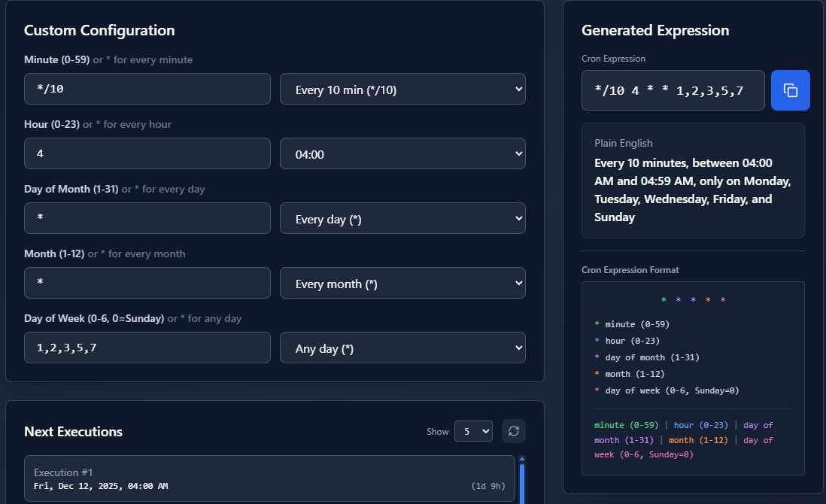Click the Plain English description text
The height and width of the screenshot is (504, 826).
point(692,190)
